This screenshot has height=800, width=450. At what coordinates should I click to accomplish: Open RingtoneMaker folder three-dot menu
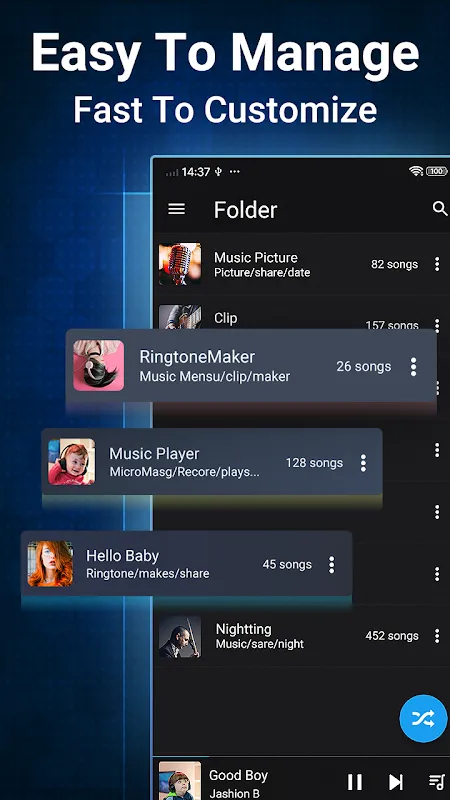(413, 367)
